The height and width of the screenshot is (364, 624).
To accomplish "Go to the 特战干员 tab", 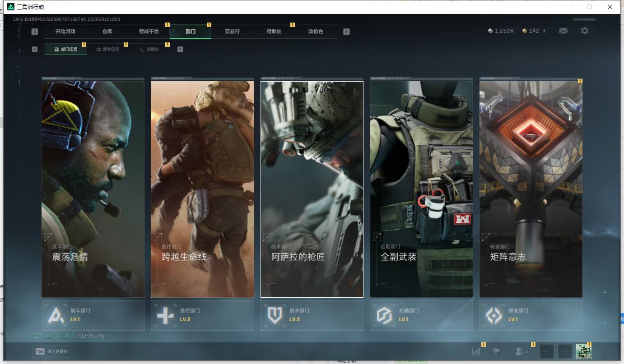I will (149, 32).
